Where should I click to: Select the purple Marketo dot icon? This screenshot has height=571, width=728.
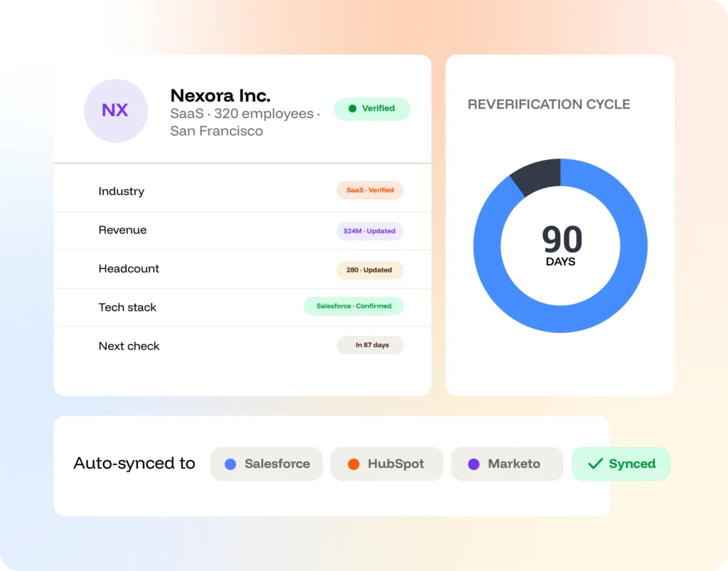click(x=473, y=464)
